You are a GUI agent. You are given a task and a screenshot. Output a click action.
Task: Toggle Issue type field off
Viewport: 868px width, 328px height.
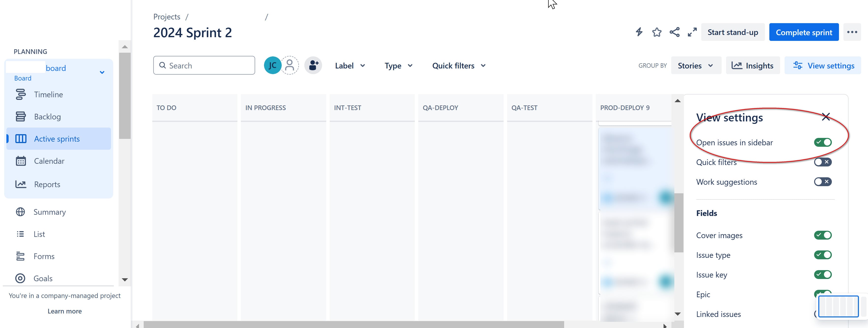point(822,255)
